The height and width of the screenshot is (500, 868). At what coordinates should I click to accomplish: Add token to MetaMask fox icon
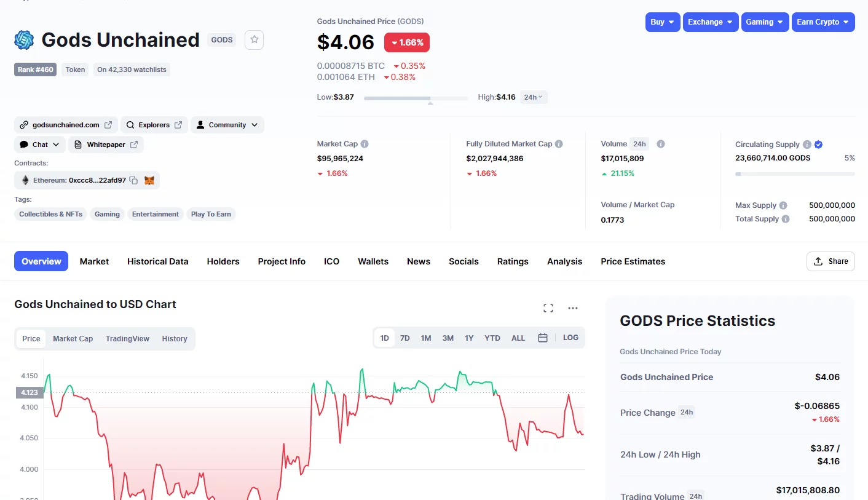149,181
